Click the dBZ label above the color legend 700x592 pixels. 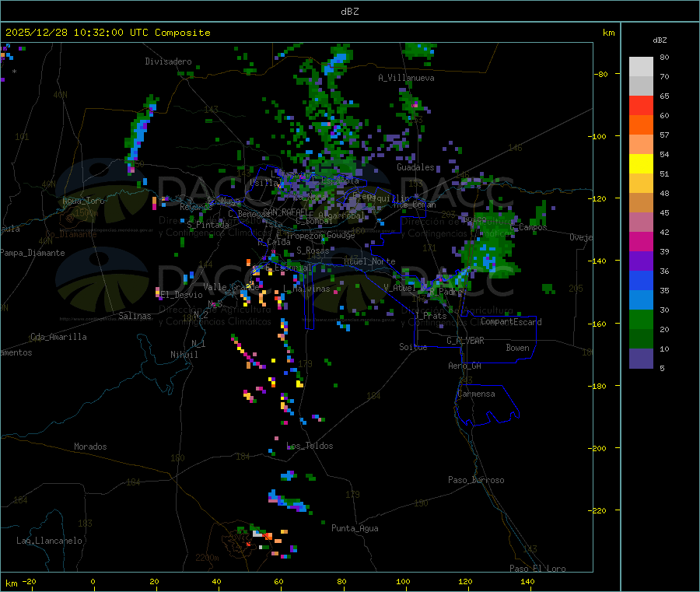[660, 40]
